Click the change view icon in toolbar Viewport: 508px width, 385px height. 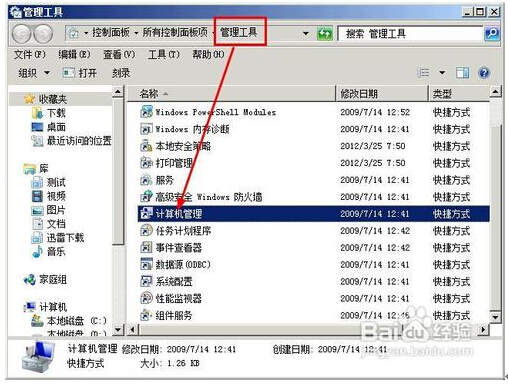pos(423,73)
